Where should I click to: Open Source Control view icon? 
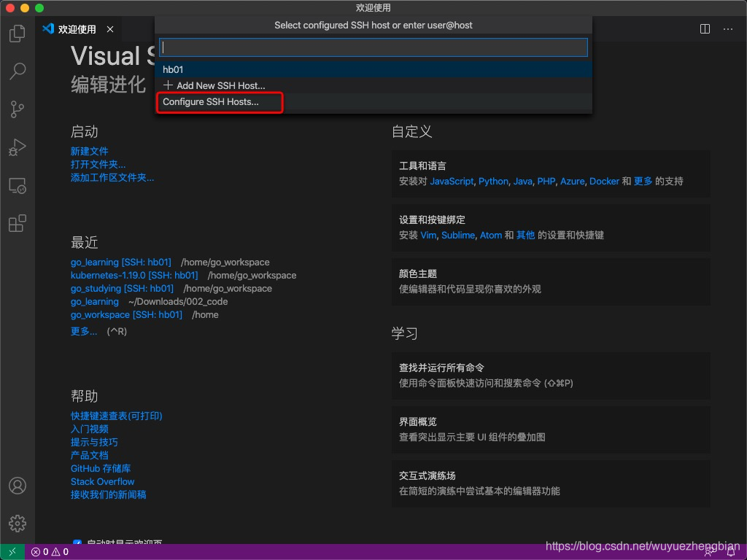18,109
